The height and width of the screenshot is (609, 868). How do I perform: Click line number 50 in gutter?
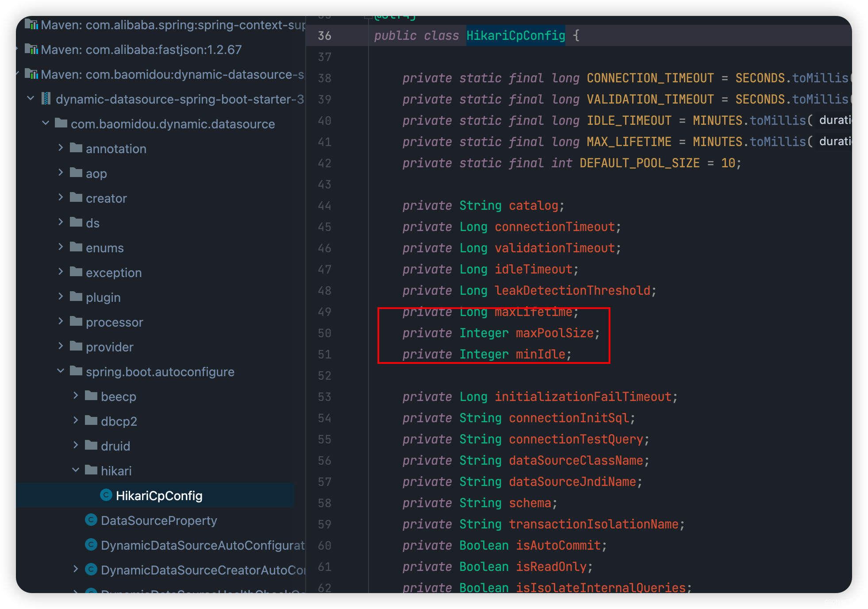click(x=325, y=333)
